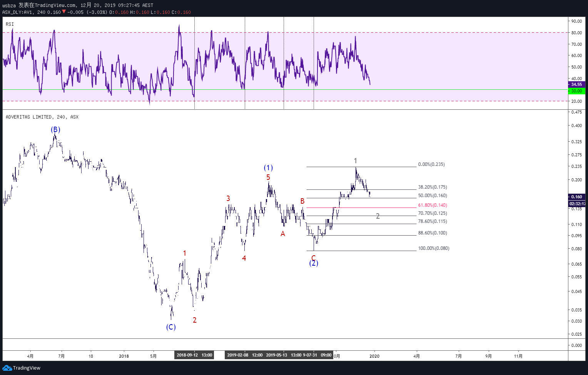The height and width of the screenshot is (375, 588).
Task: Click the red wave label 4
Action: [244, 258]
